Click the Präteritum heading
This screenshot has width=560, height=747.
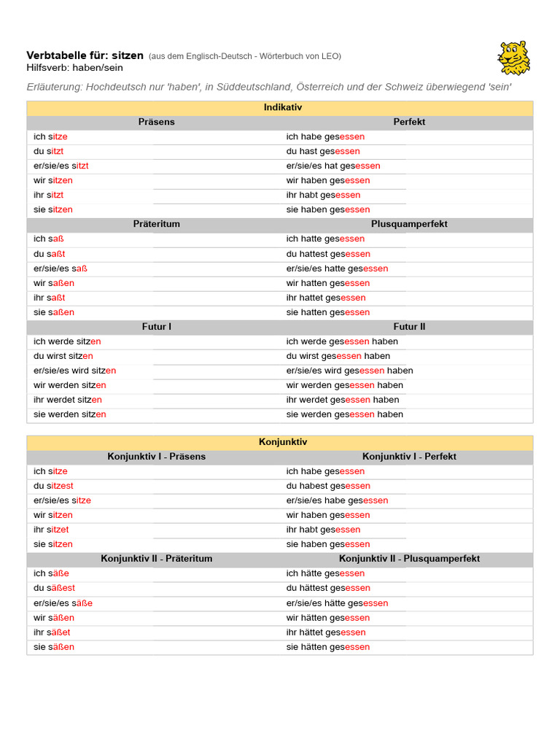pos(156,224)
